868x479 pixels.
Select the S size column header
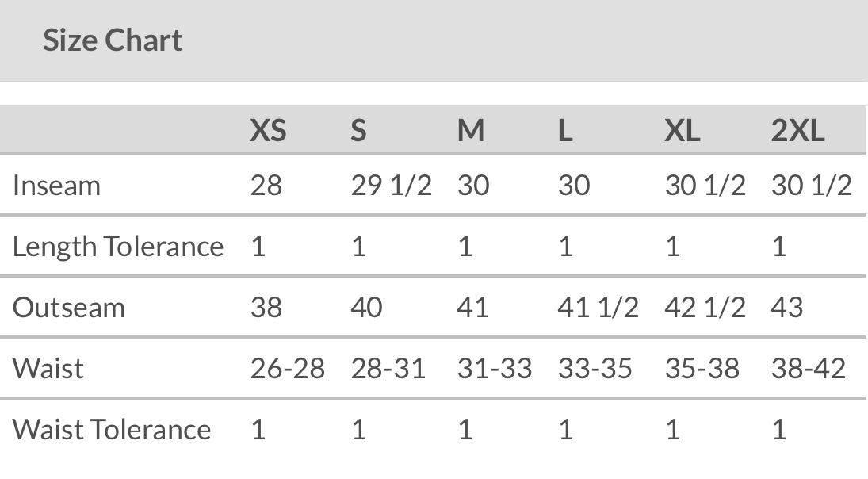pos(358,130)
